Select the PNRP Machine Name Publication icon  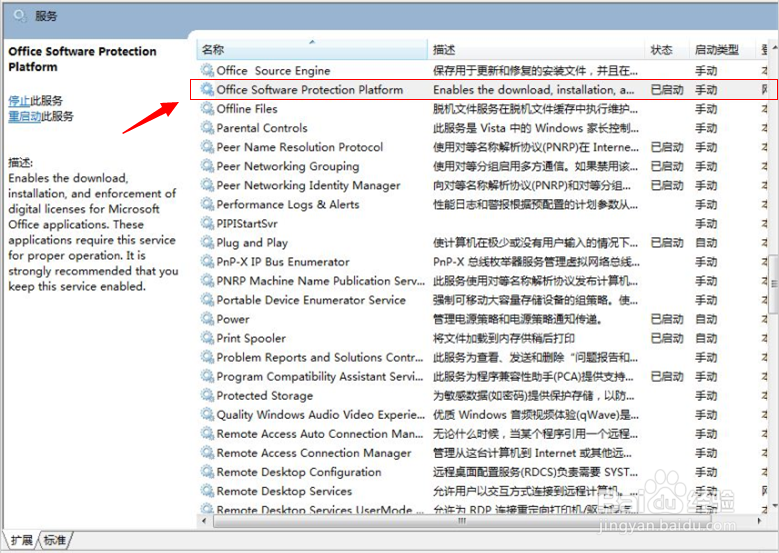(207, 281)
